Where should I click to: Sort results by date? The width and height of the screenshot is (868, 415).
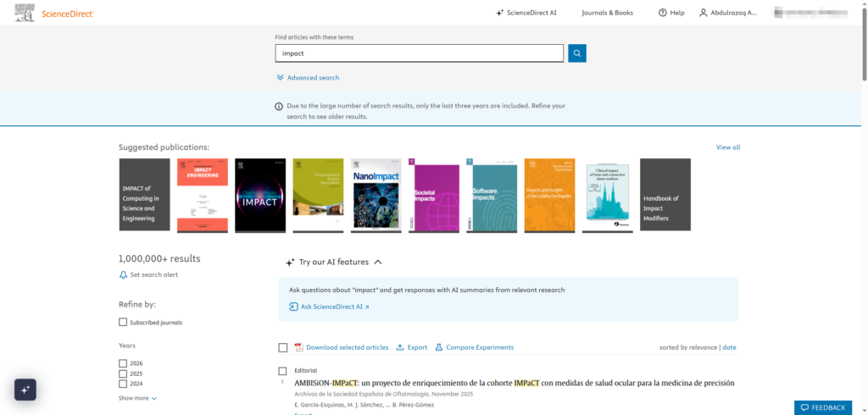729,347
